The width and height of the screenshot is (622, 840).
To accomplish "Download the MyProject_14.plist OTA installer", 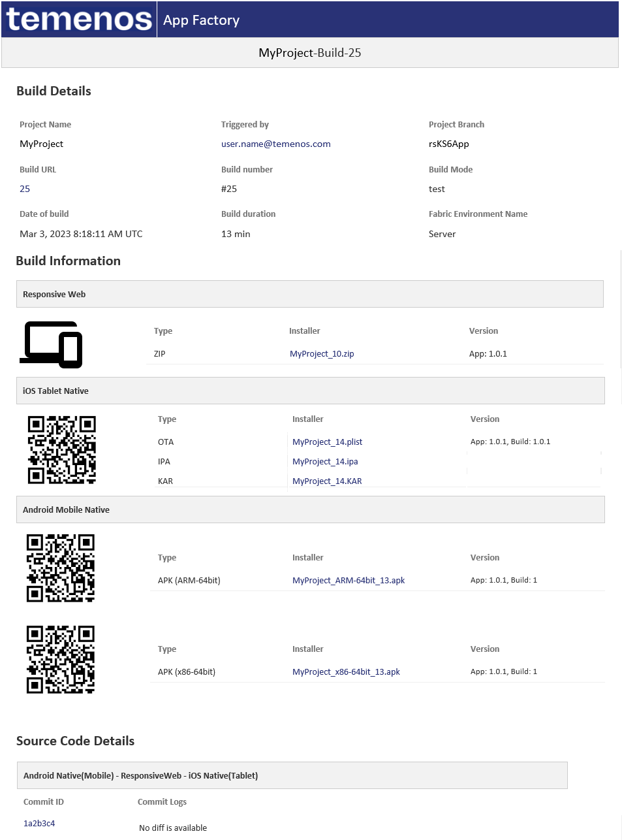I will (x=327, y=442).
